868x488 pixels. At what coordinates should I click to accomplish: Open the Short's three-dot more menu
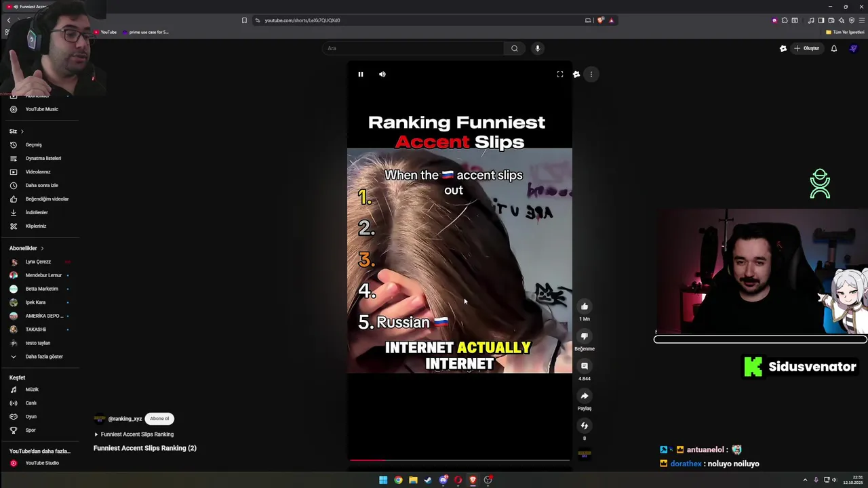591,75
